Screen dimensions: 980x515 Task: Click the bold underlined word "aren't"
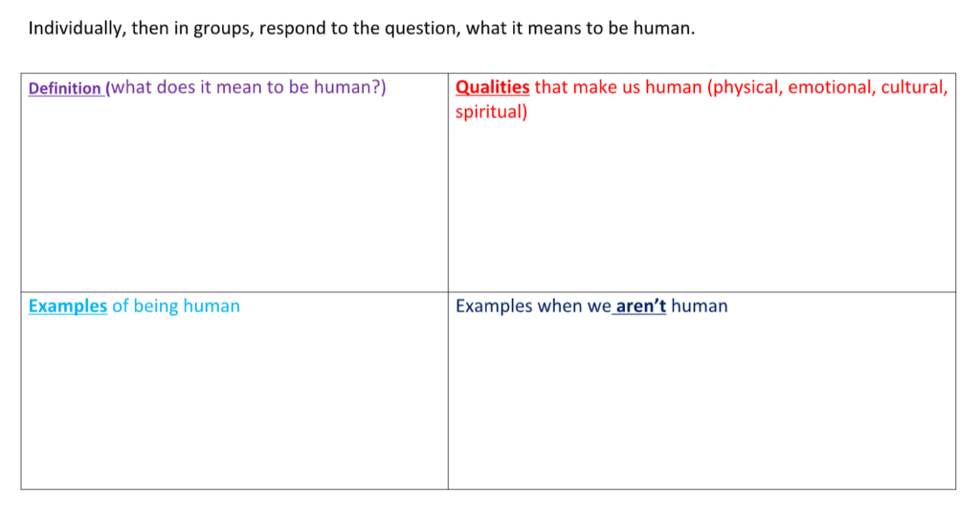[x=640, y=306]
